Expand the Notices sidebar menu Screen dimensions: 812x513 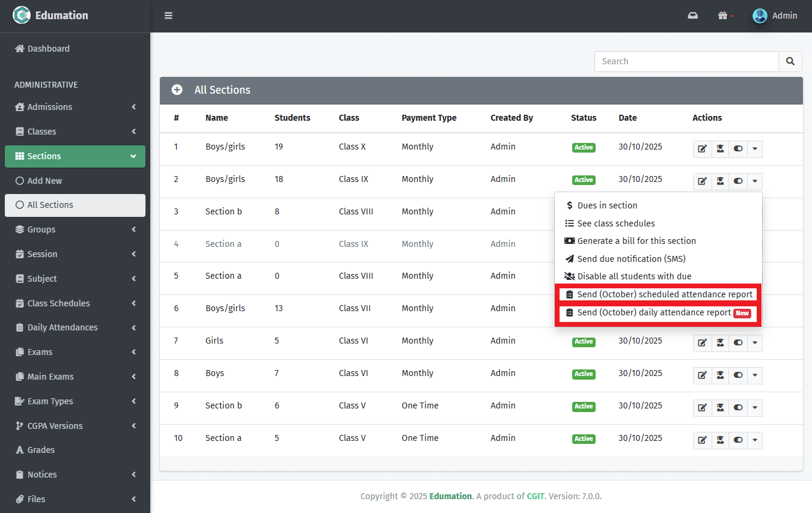point(75,475)
